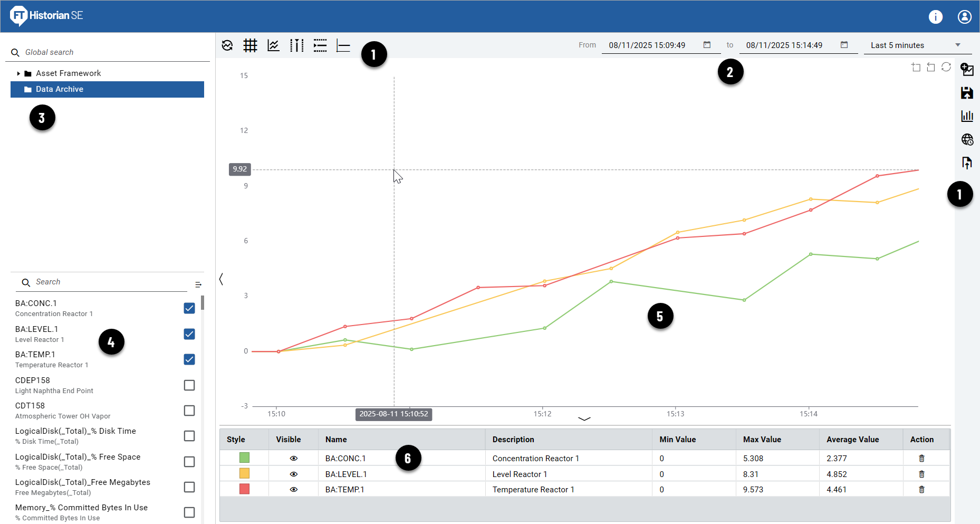
Task: Toggle the trend cursor tool
Action: (x=296, y=45)
